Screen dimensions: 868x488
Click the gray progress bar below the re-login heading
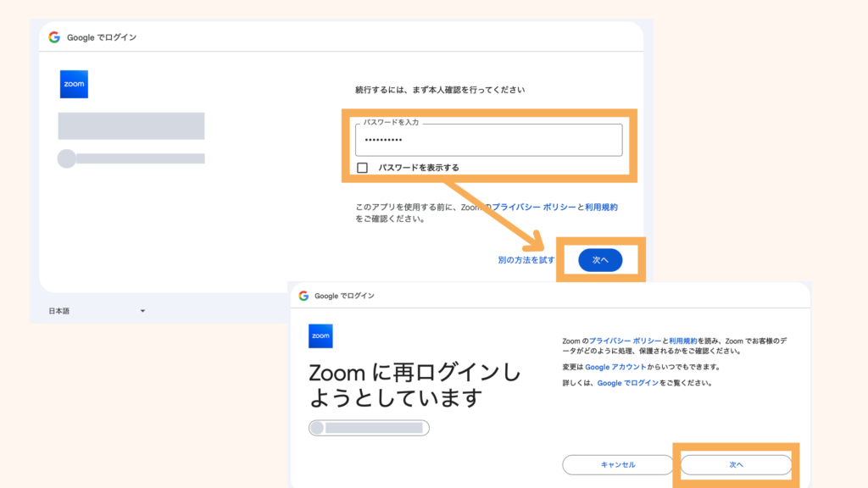tap(369, 428)
